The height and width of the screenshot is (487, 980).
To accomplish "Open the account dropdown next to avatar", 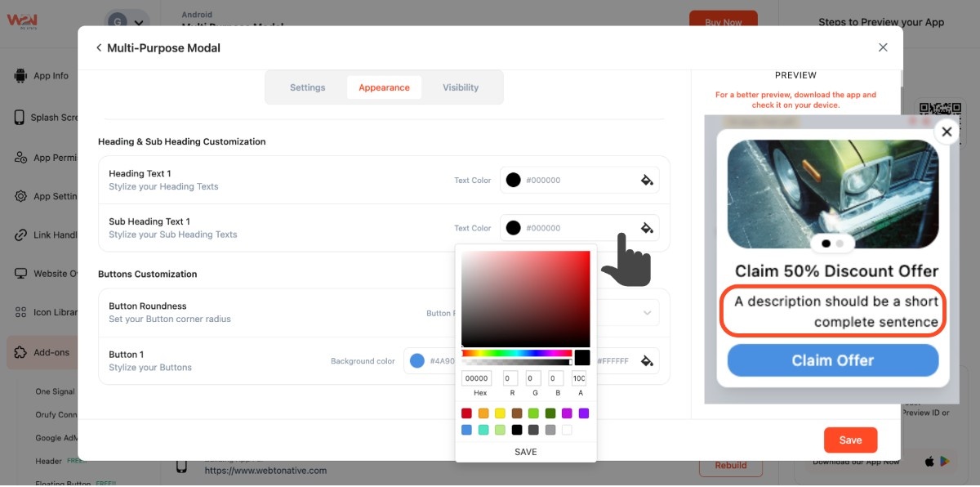I will pos(140,24).
